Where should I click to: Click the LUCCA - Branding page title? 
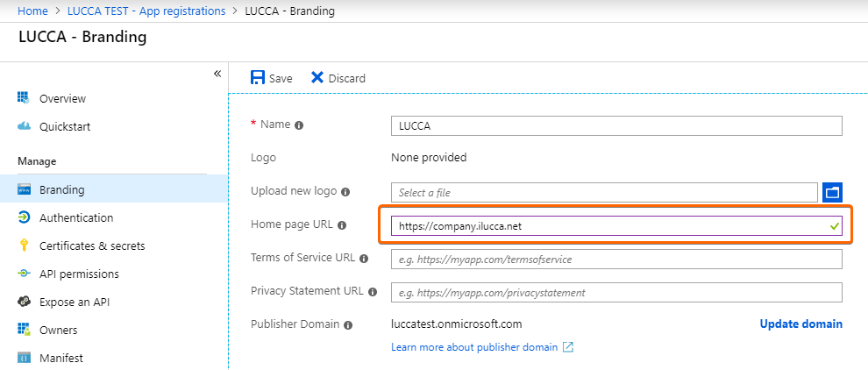tap(82, 37)
